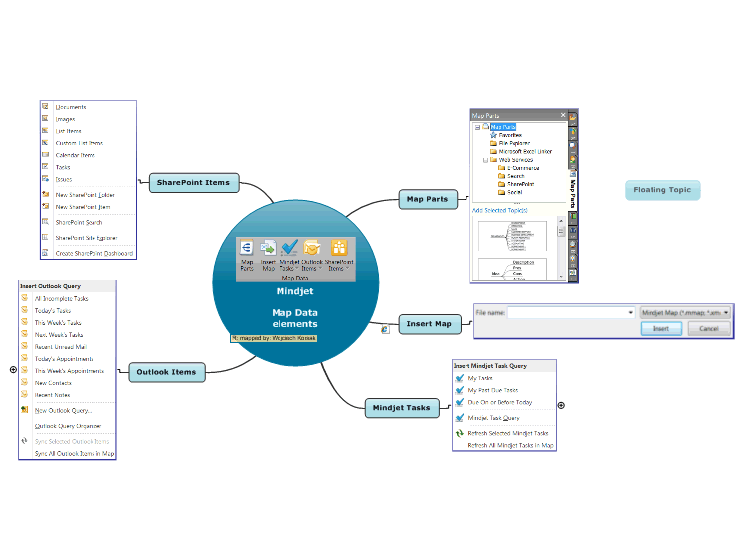Click the SharePoint Items orange ribbon icon
Image resolution: width=746 pixels, height=560 pixels.
pos(339,248)
